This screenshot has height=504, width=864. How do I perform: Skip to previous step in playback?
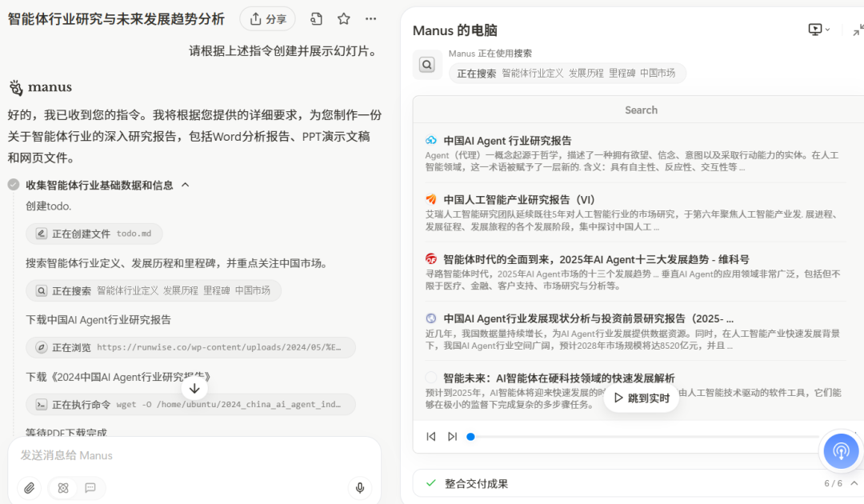point(431,436)
